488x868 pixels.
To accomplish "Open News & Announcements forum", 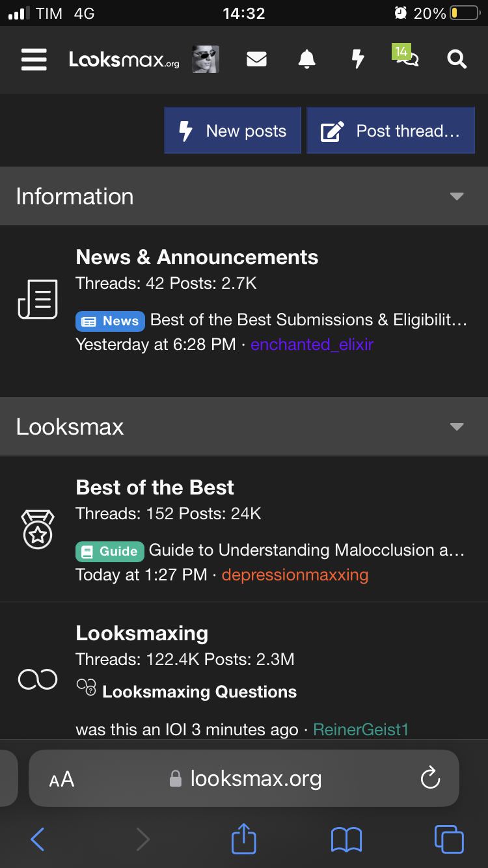I will click(x=197, y=257).
